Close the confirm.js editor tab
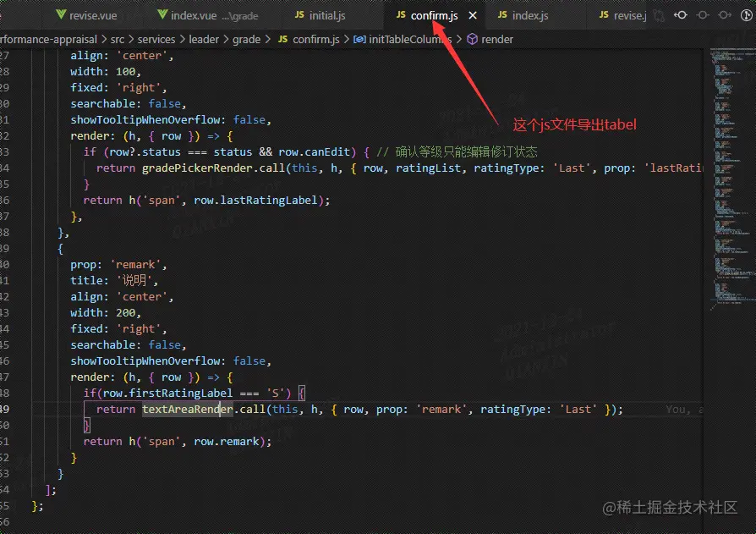Image resolution: width=756 pixels, height=534 pixels. (x=473, y=15)
